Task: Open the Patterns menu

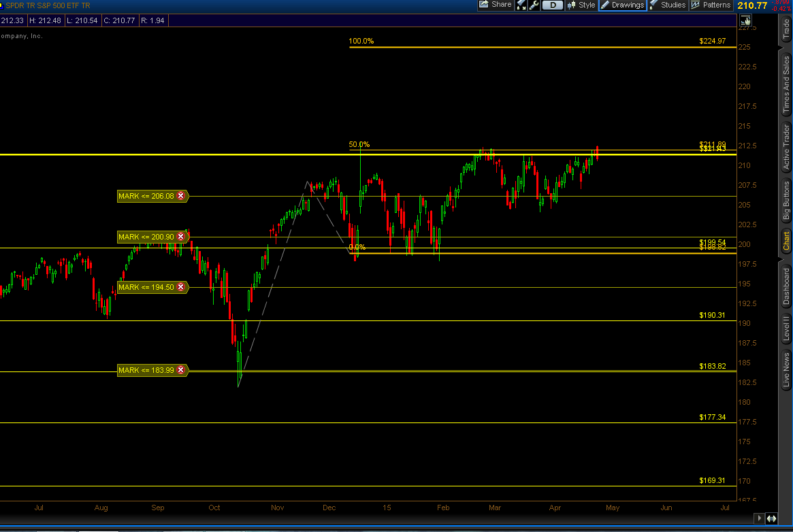Action: 711,5
